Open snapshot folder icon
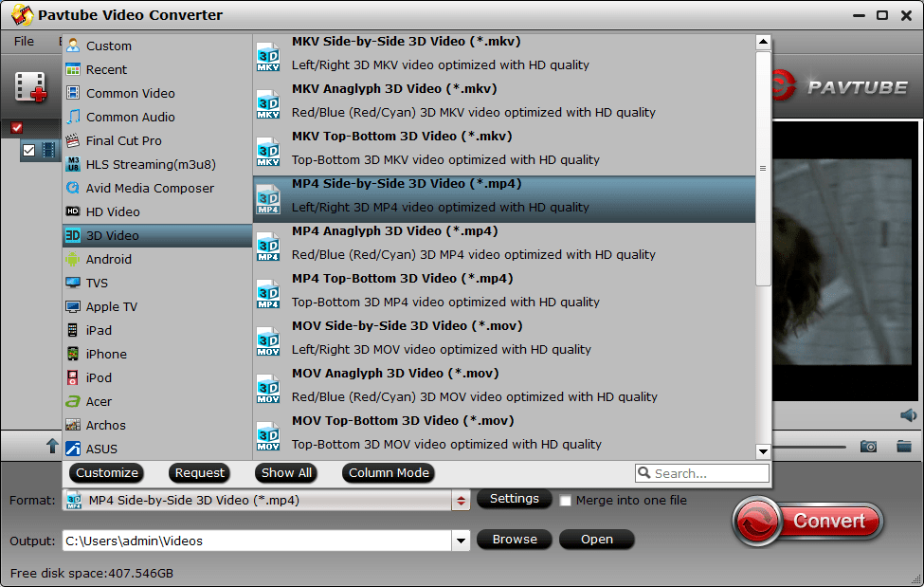The image size is (924, 587). (904, 446)
